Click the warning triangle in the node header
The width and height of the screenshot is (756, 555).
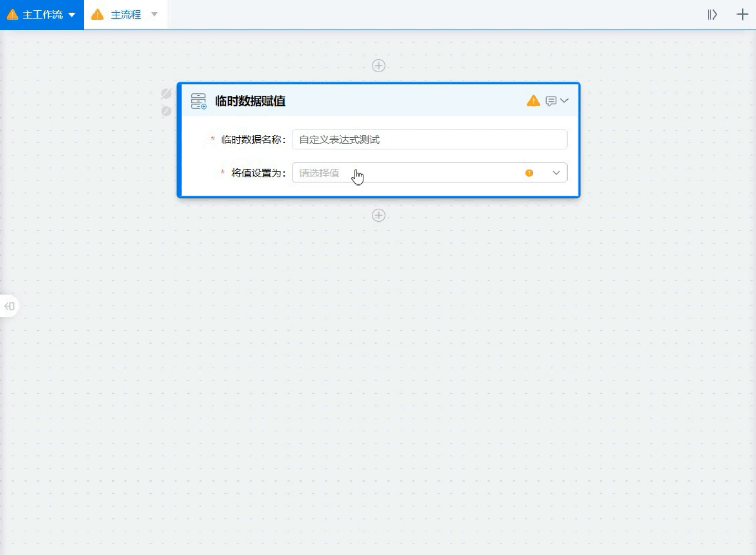coord(533,101)
